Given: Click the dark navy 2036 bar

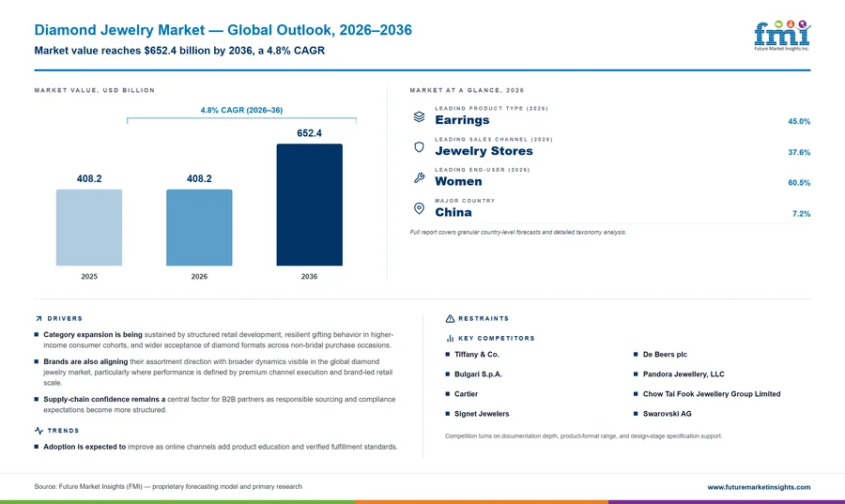Looking at the screenshot, I should coord(309,205).
